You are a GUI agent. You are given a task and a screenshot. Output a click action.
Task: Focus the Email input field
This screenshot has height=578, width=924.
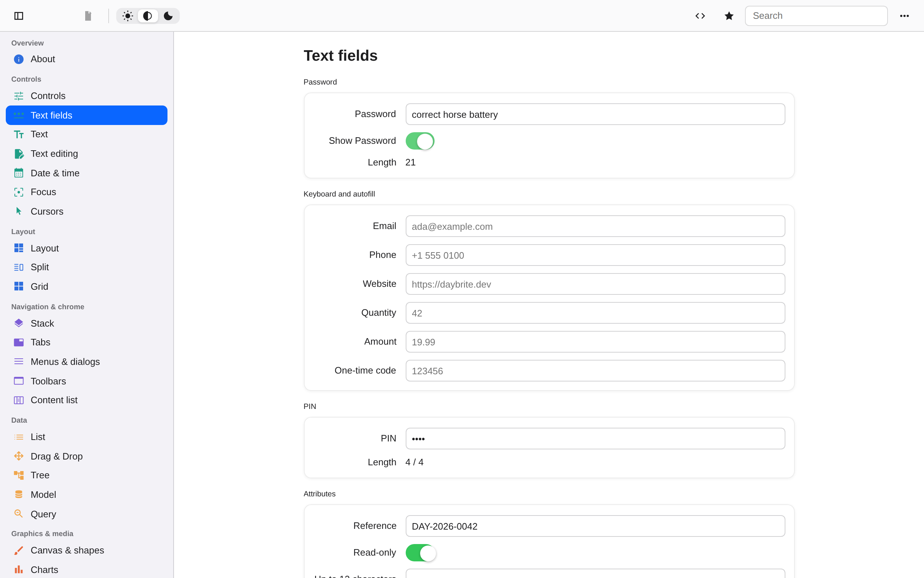point(595,226)
